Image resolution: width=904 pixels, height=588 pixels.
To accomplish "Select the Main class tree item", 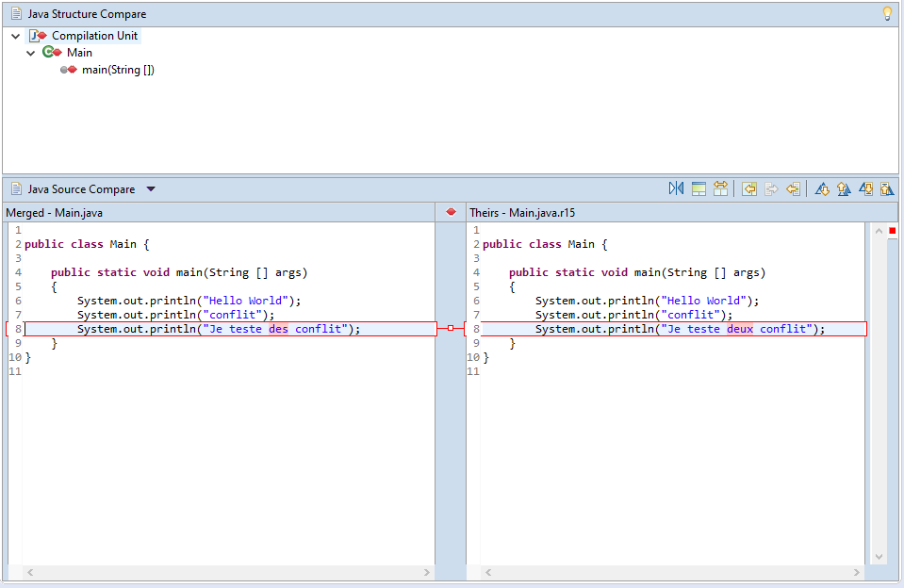I will pos(79,53).
